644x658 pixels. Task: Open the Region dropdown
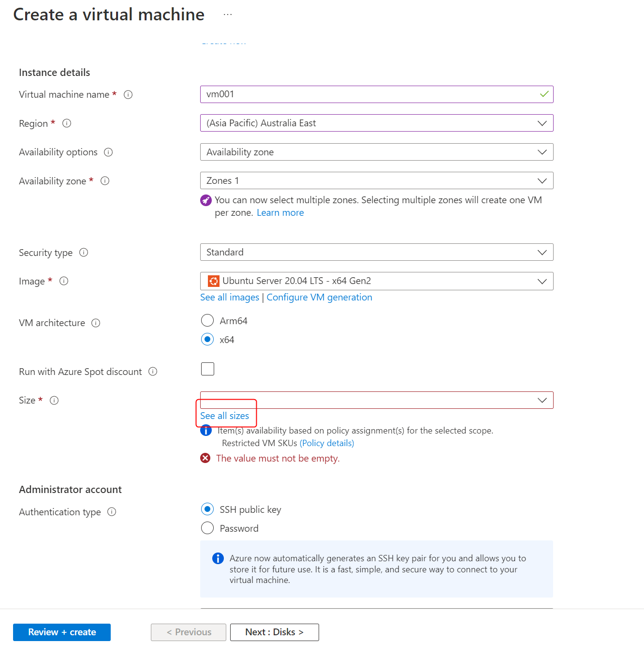[x=377, y=123]
